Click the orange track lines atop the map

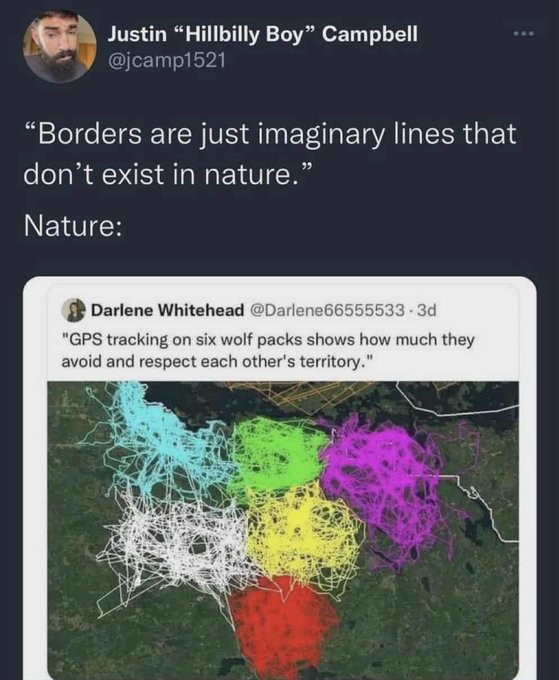pos(299,392)
